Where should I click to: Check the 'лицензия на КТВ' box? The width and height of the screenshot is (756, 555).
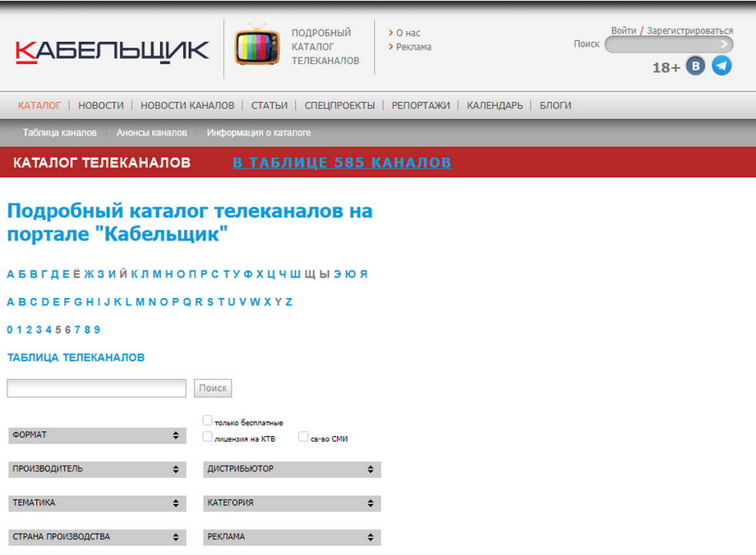coord(207,437)
